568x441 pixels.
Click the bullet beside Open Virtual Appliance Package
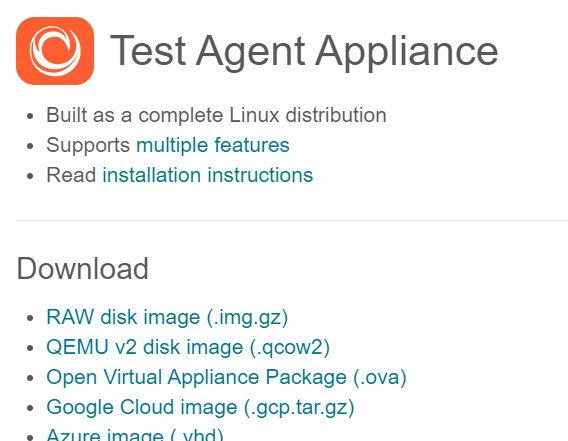[30, 378]
